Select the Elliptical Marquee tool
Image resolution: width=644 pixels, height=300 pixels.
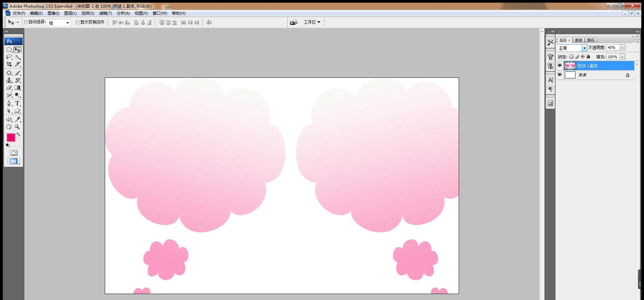[9, 50]
